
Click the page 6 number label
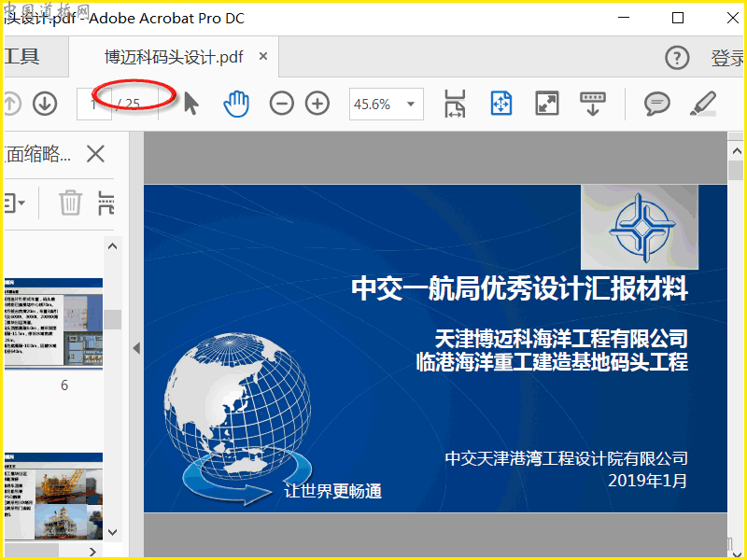pyautogui.click(x=64, y=385)
